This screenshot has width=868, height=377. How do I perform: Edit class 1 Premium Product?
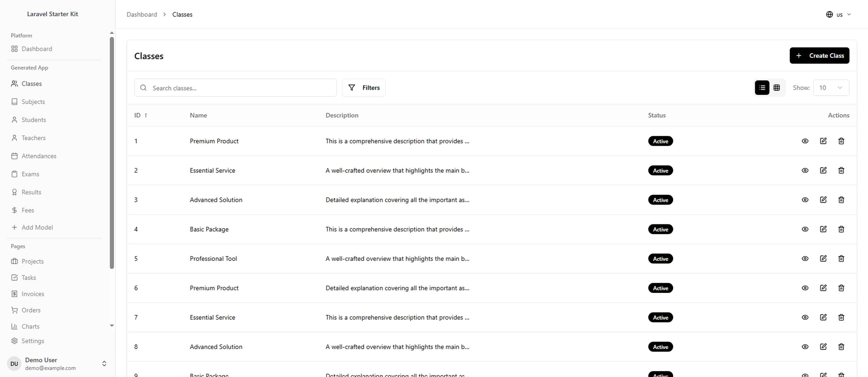pyautogui.click(x=823, y=141)
